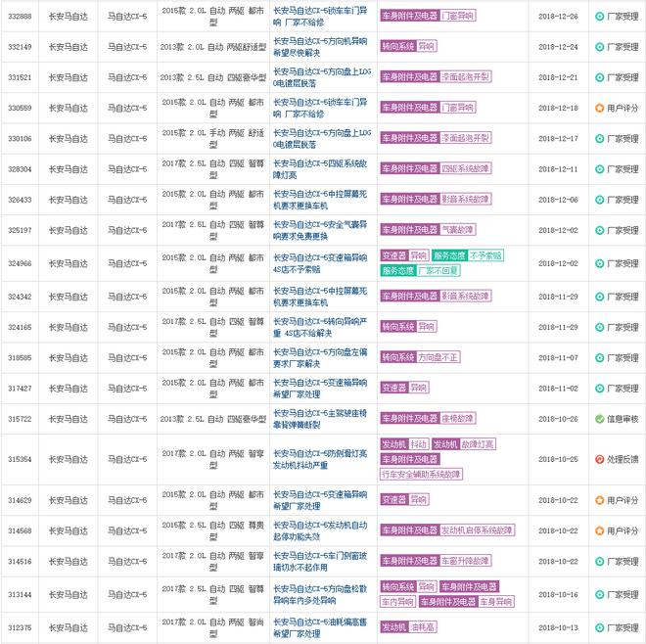
Task: Click the 气囊故障 tag in row 325197
Action: (457, 229)
